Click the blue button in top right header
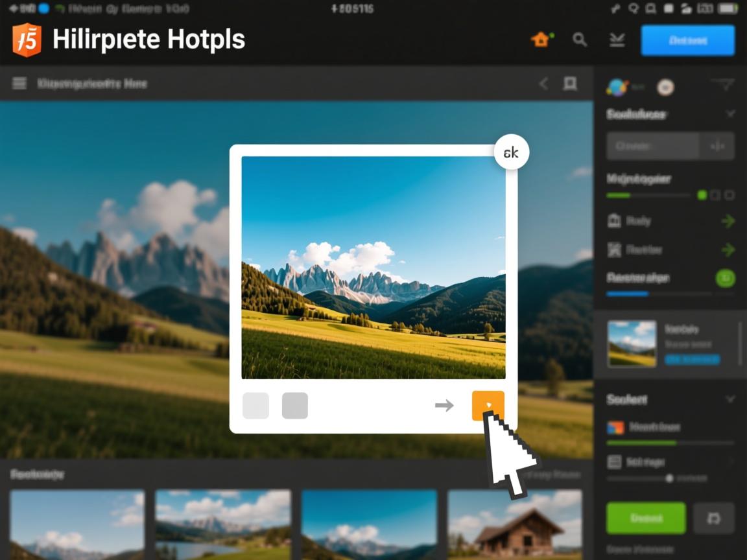747x560 pixels. click(687, 40)
